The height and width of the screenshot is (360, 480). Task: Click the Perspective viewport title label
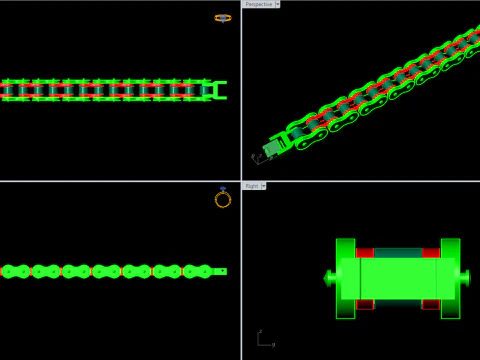click(x=259, y=4)
